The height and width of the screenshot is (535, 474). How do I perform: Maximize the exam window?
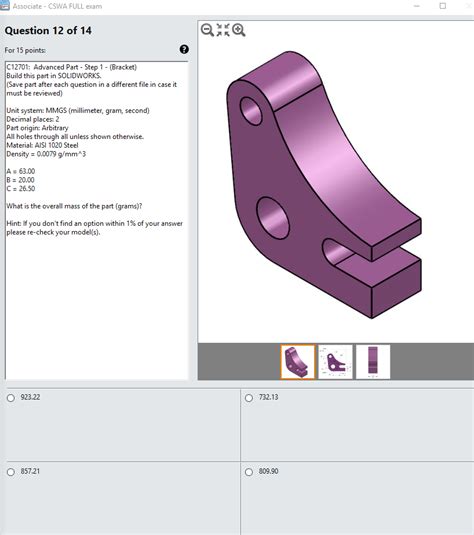443,6
